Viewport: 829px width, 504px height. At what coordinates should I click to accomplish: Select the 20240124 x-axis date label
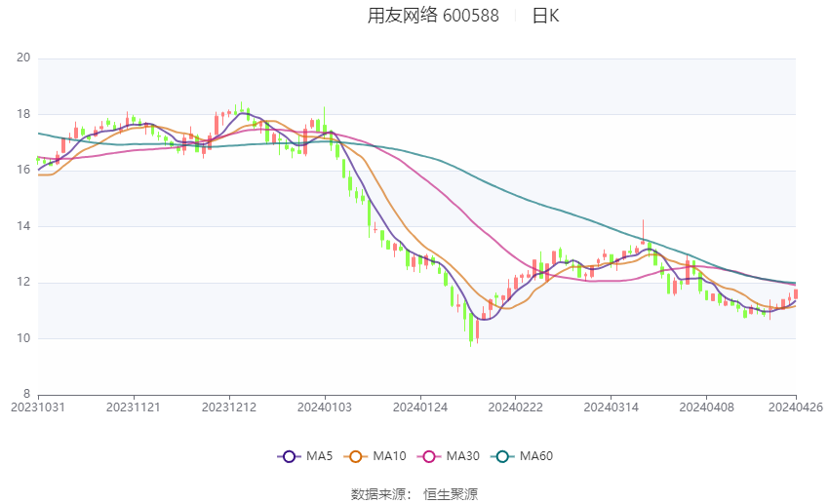pos(420,407)
